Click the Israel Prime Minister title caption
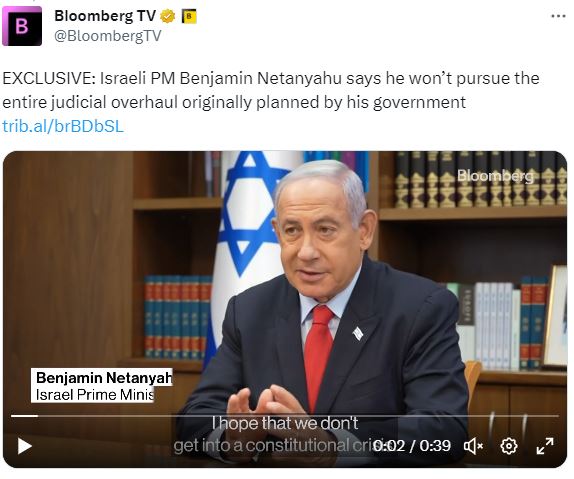The height and width of the screenshot is (479, 574). (x=93, y=395)
